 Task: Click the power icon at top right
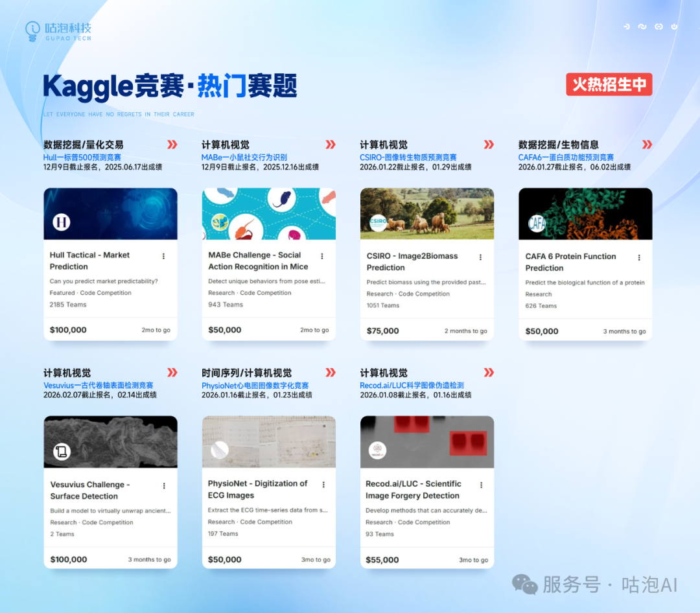[x=674, y=27]
